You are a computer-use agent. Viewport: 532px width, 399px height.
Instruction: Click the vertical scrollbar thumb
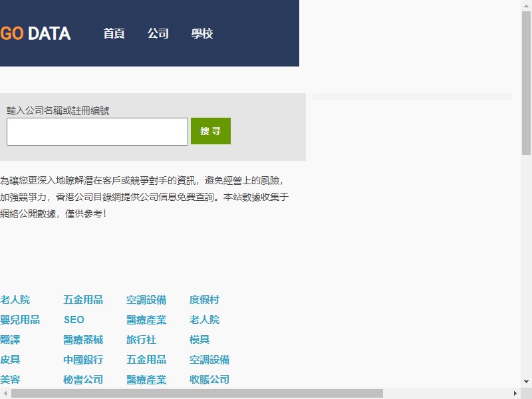pos(526,83)
